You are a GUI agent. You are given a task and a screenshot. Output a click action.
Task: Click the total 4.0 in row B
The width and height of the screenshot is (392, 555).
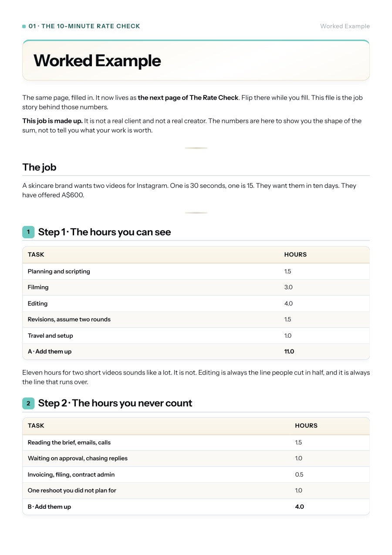coord(300,507)
